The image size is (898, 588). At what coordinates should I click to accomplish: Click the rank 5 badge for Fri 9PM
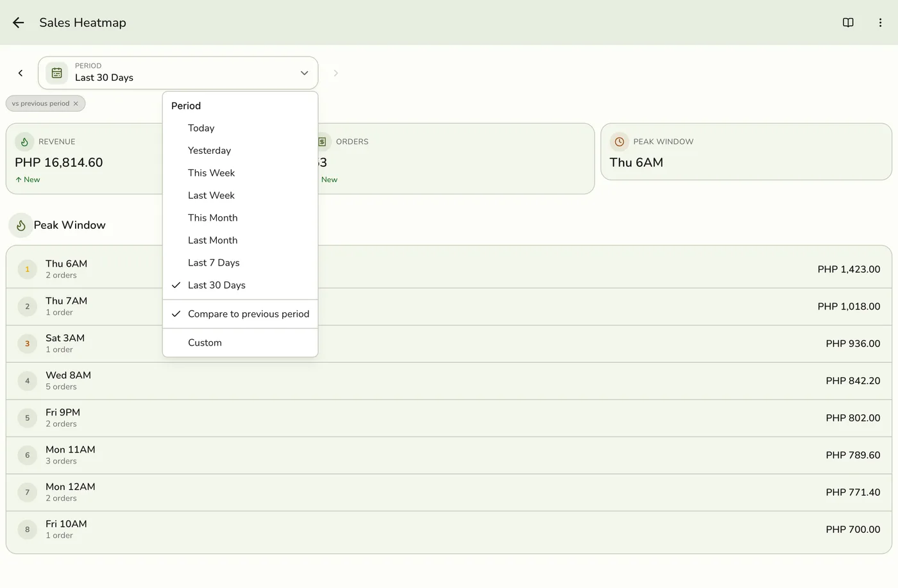[x=27, y=418]
